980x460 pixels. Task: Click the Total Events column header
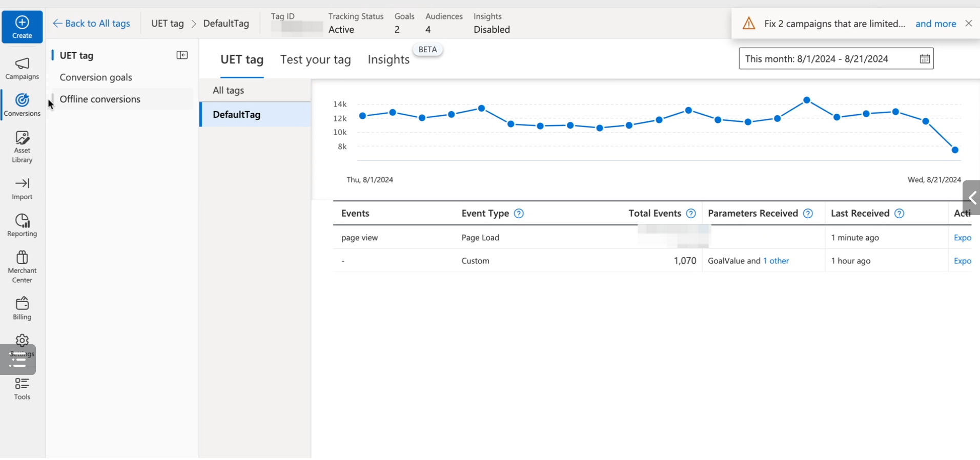pyautogui.click(x=655, y=214)
